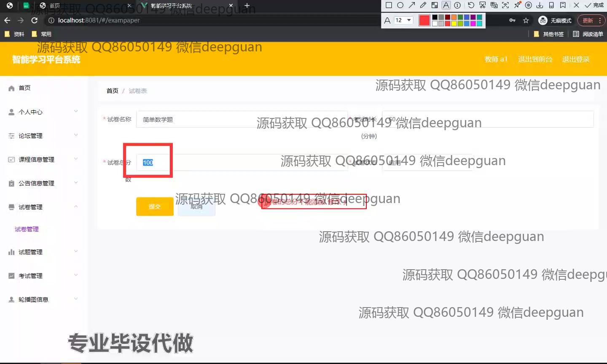Click 退出登录 to log out
This screenshot has height=364, width=607.
pyautogui.click(x=576, y=59)
